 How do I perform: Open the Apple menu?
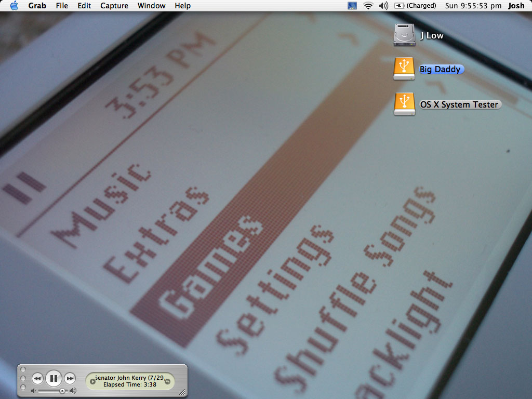14,6
